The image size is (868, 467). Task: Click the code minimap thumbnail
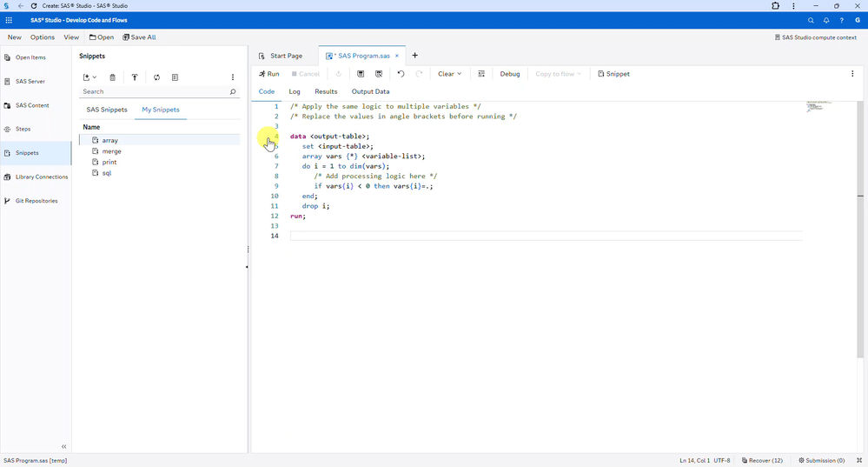(x=819, y=106)
